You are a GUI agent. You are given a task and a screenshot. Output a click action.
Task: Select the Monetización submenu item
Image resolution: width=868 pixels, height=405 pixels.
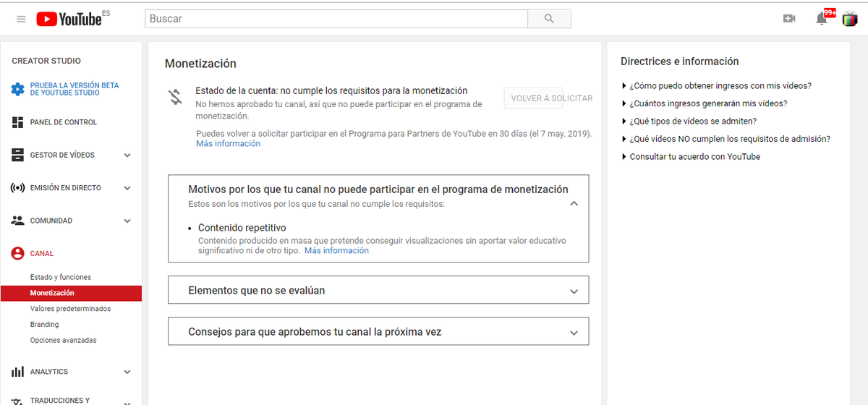coord(71,293)
